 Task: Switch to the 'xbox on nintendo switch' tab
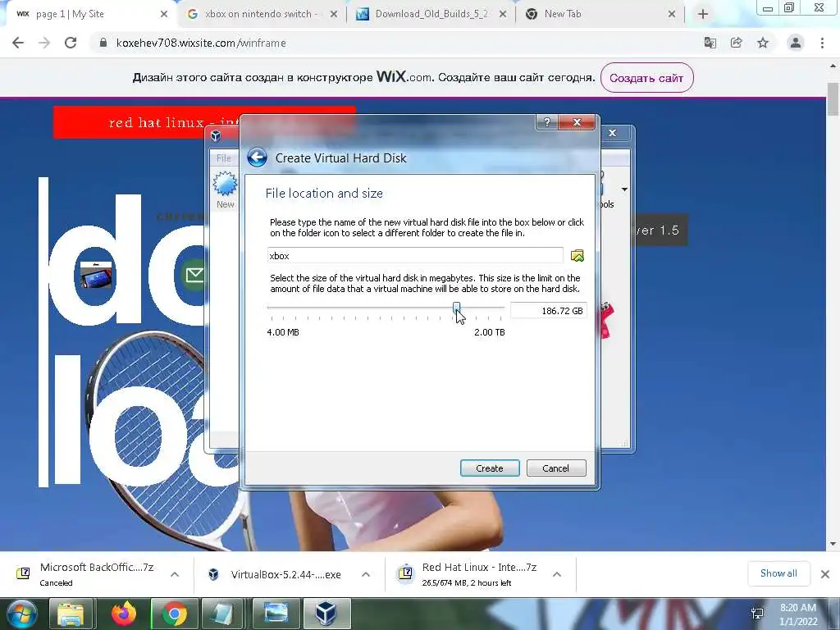click(262, 15)
